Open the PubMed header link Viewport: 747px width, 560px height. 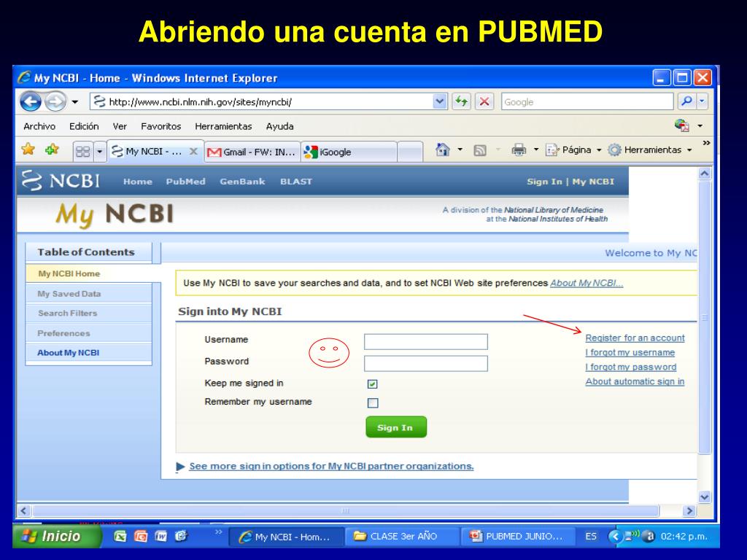[x=185, y=182]
